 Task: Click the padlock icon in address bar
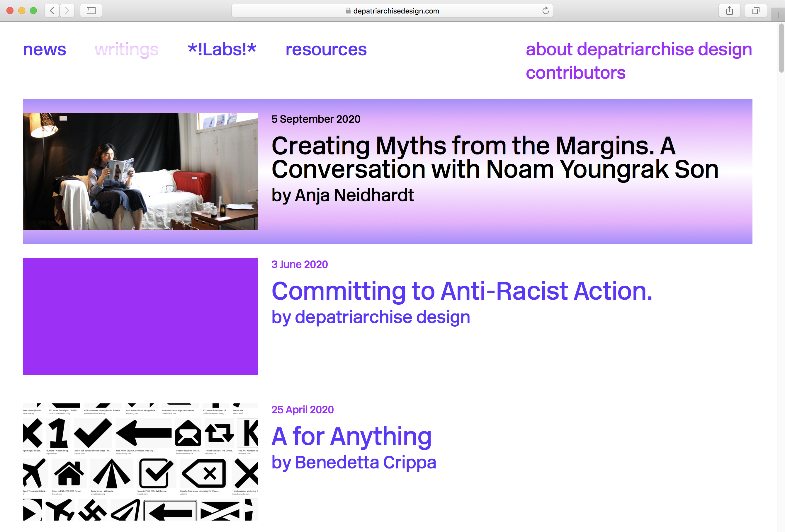(x=348, y=11)
